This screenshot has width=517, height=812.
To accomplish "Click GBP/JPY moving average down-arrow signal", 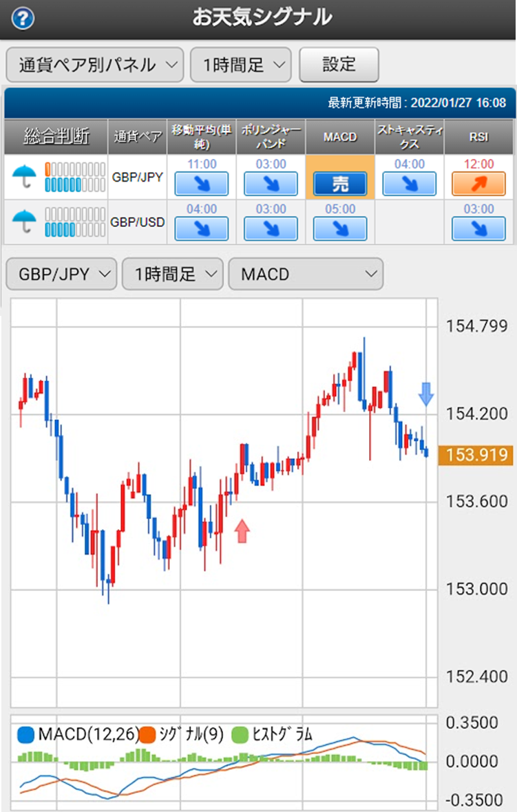I will coord(202,184).
